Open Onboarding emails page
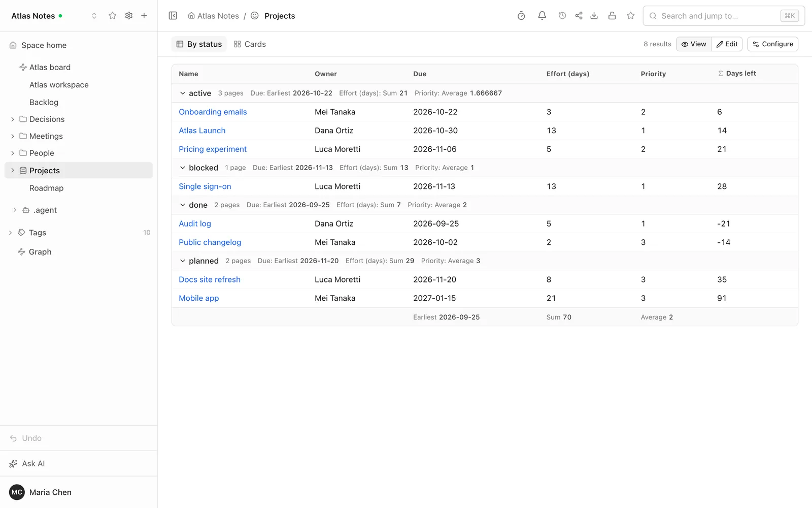812x508 pixels. [x=213, y=112]
